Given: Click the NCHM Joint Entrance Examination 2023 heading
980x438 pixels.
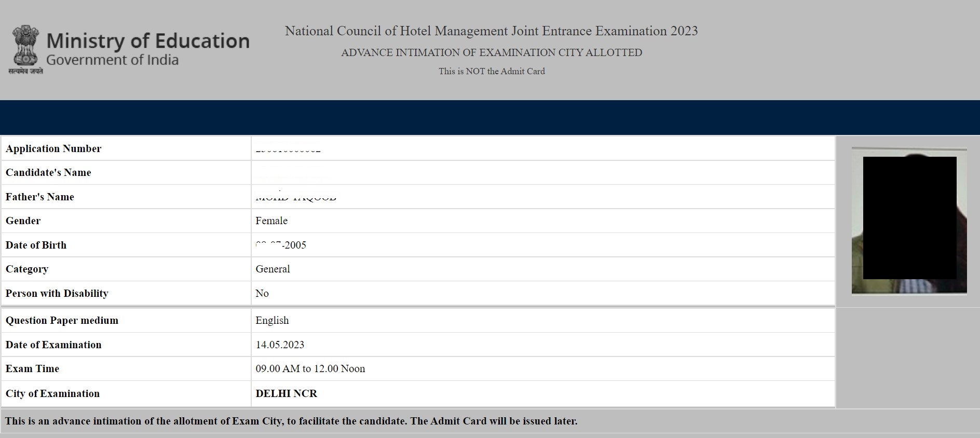Looking at the screenshot, I should coord(491,31).
